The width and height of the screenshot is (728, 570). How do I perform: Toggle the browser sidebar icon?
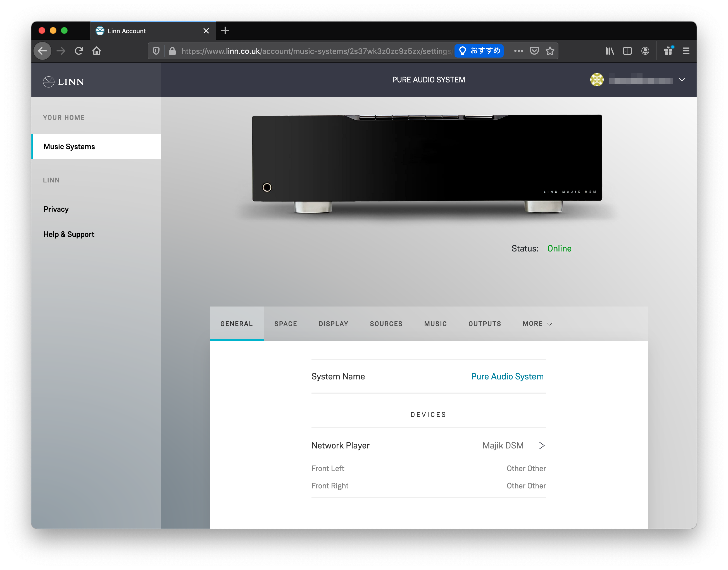pos(627,51)
